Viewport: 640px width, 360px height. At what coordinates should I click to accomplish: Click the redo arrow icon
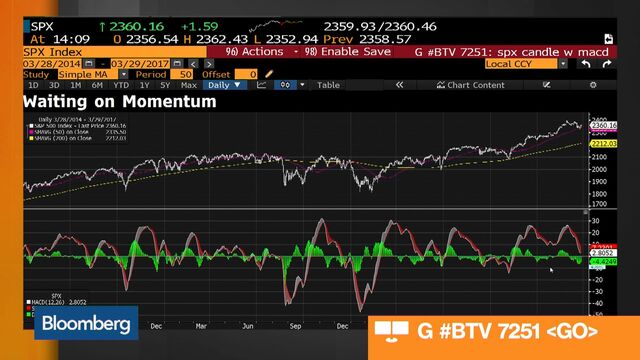pos(607,64)
